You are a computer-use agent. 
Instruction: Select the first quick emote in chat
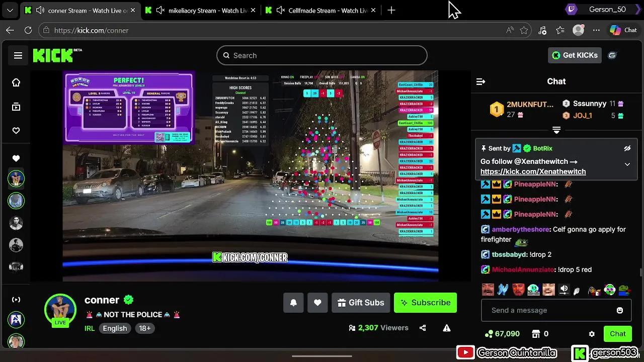pos(488,290)
